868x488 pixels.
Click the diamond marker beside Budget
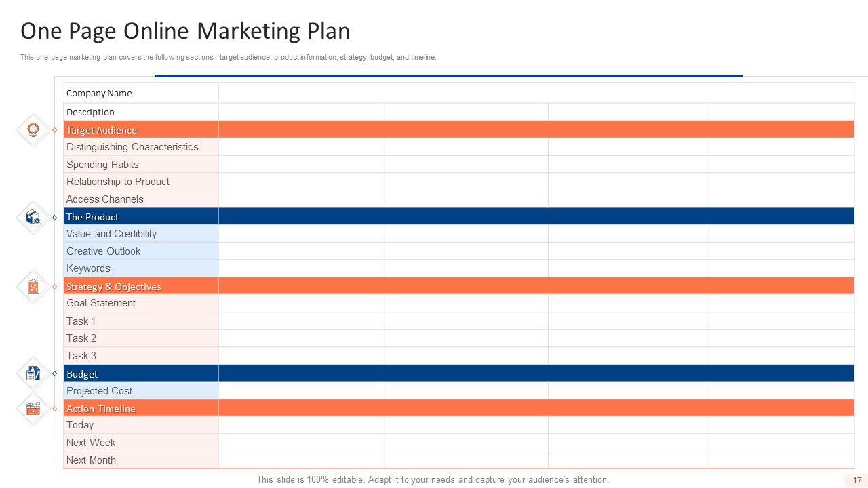click(55, 373)
